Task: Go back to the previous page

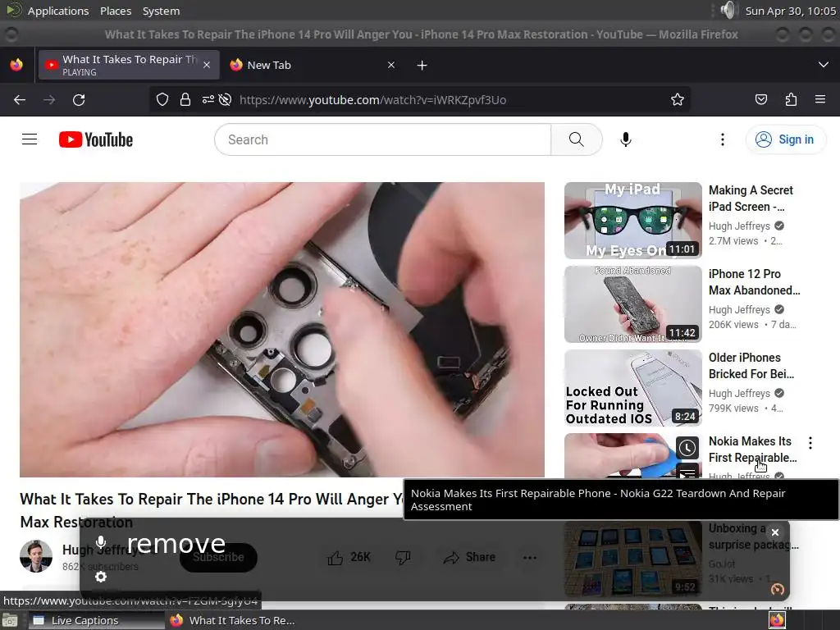Action: pyautogui.click(x=20, y=99)
